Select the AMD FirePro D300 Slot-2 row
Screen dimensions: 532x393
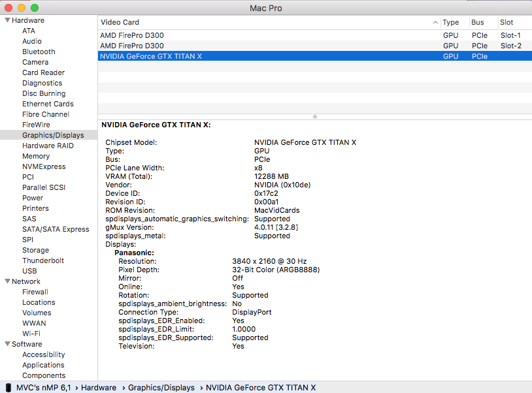point(315,46)
